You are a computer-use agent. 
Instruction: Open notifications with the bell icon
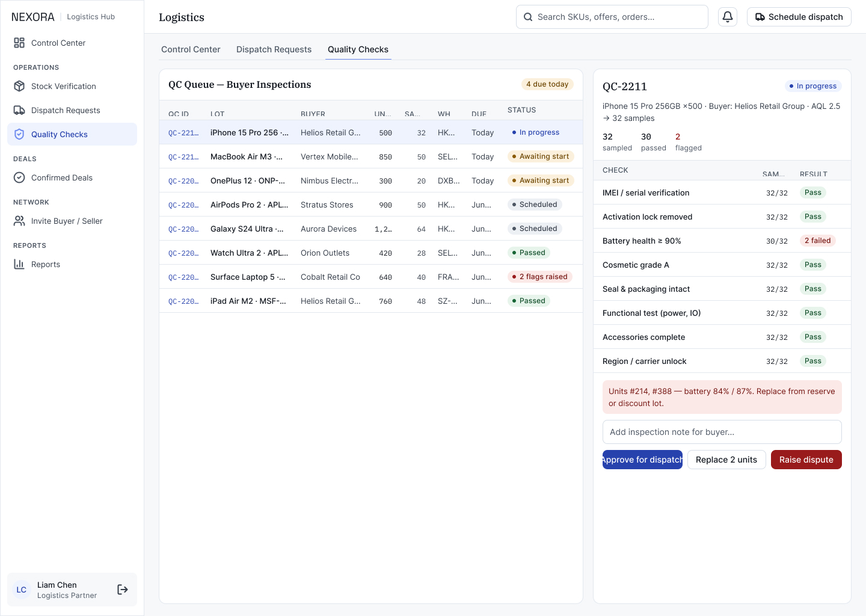[x=728, y=17]
